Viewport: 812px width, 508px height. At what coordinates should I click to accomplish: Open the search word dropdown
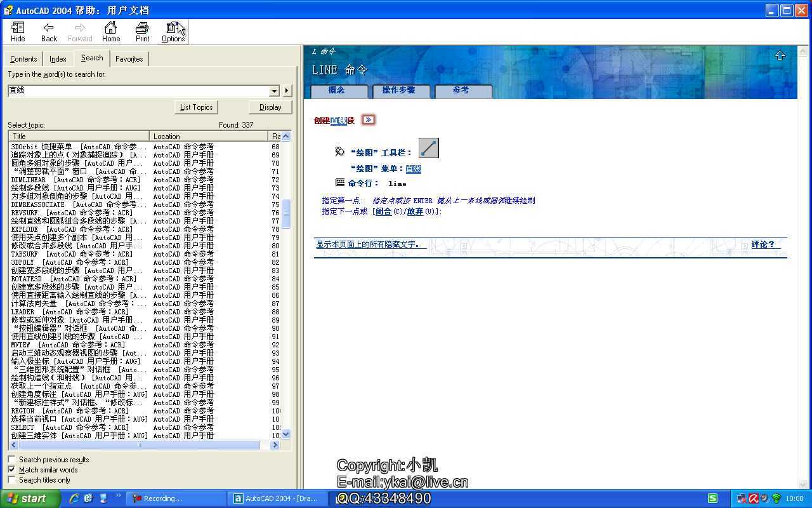pyautogui.click(x=274, y=91)
